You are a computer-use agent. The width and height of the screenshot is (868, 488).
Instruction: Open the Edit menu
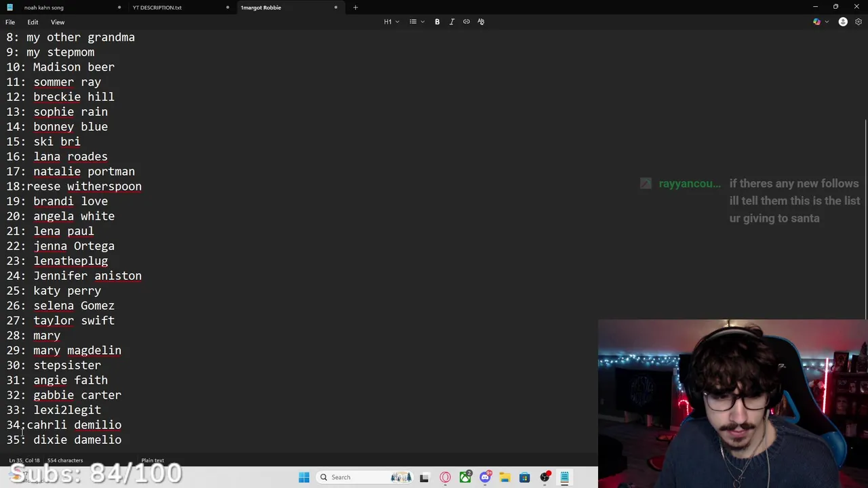(x=33, y=22)
